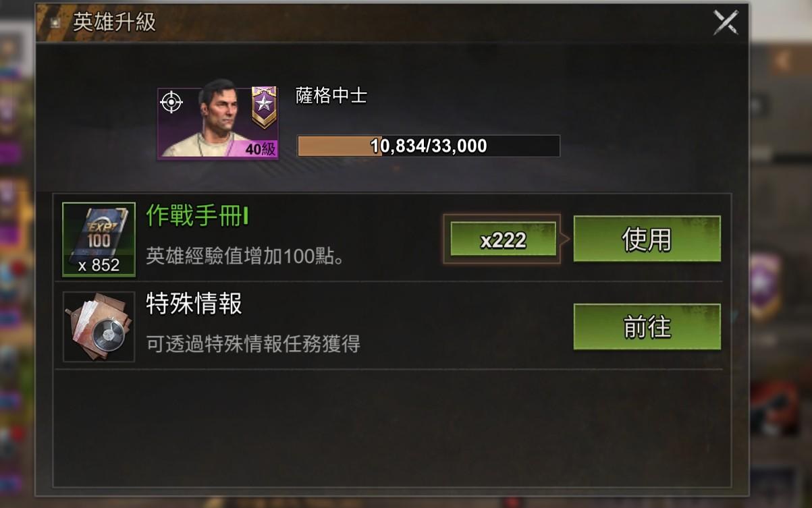Click the small icon beside the 英雄升級 title
This screenshot has width=812, height=508.
point(55,22)
